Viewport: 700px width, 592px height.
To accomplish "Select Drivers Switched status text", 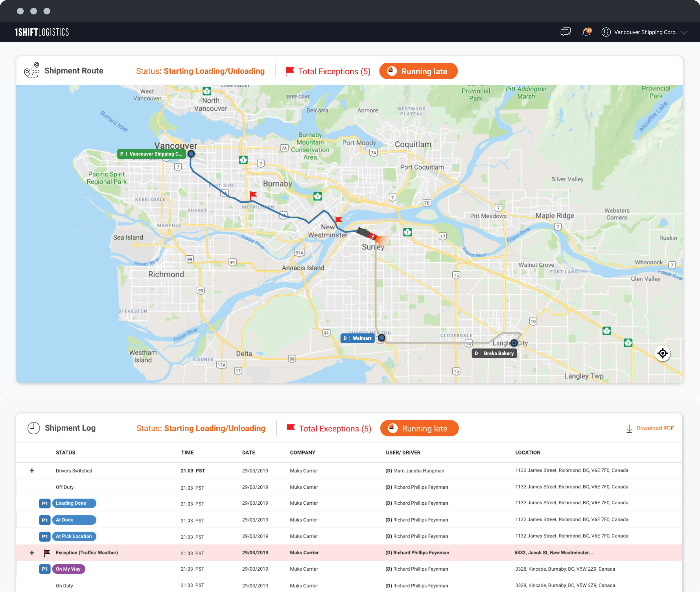I will (x=74, y=471).
